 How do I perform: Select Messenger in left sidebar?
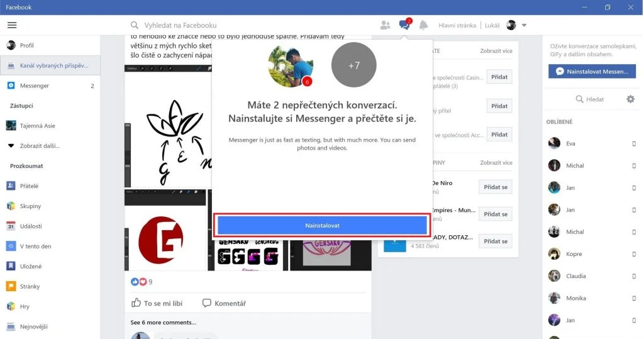34,86
